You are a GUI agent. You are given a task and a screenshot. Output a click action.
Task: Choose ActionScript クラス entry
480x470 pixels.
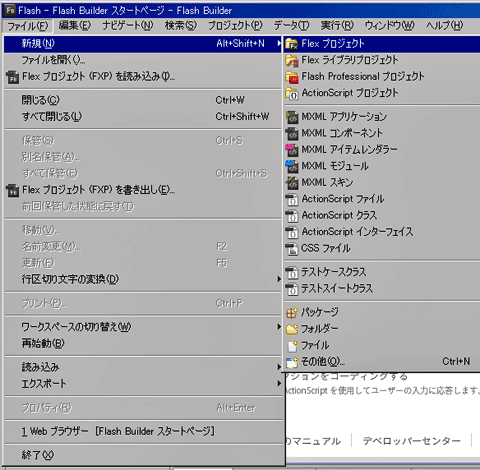click(x=382, y=215)
